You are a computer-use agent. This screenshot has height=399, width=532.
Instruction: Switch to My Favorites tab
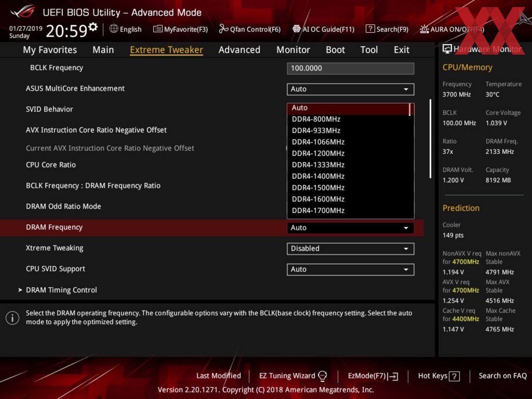coord(50,50)
